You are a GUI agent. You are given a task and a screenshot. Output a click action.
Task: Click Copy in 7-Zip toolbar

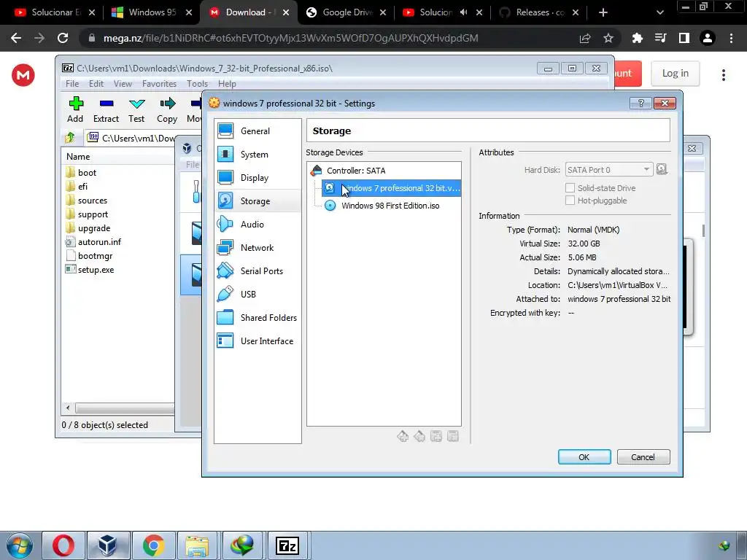[167, 110]
